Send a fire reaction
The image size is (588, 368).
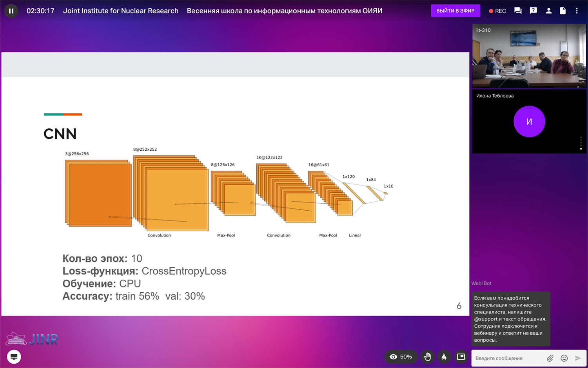click(444, 357)
